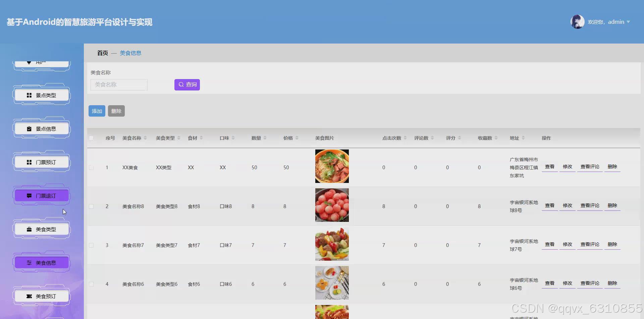Click 查看评论 for row XX美食
The image size is (644, 319).
coord(590,167)
